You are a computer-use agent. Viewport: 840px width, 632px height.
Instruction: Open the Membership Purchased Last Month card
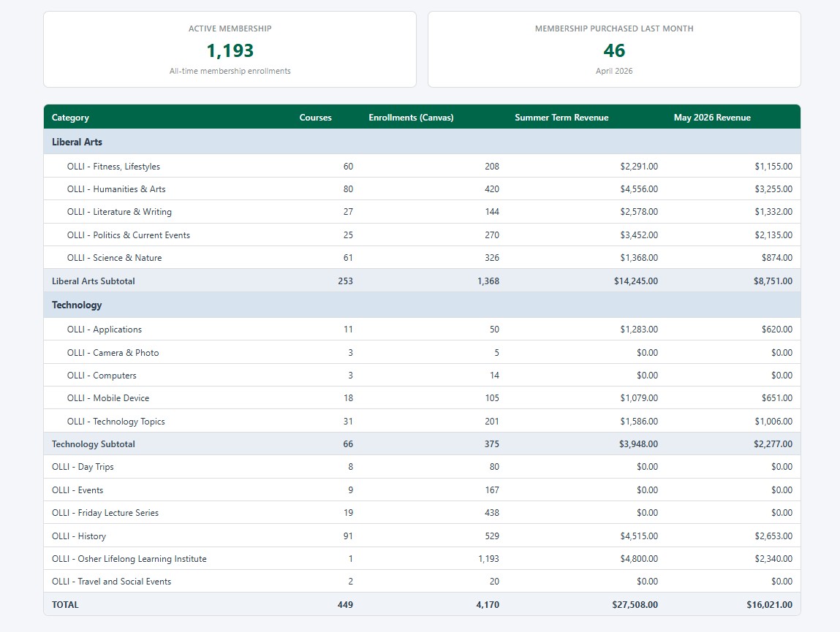coord(614,49)
